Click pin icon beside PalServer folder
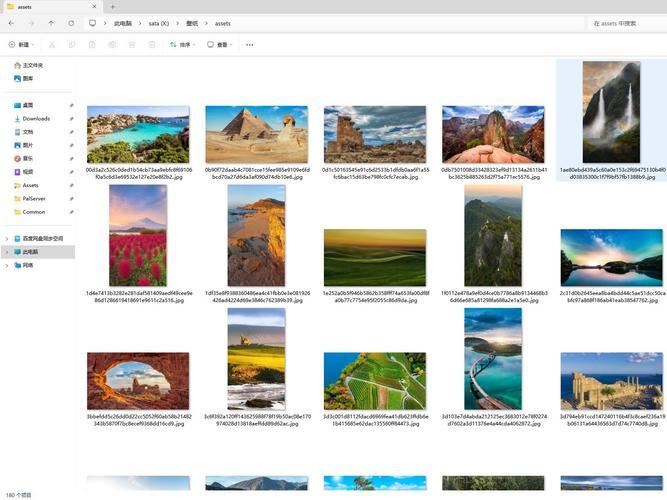 coord(71,198)
